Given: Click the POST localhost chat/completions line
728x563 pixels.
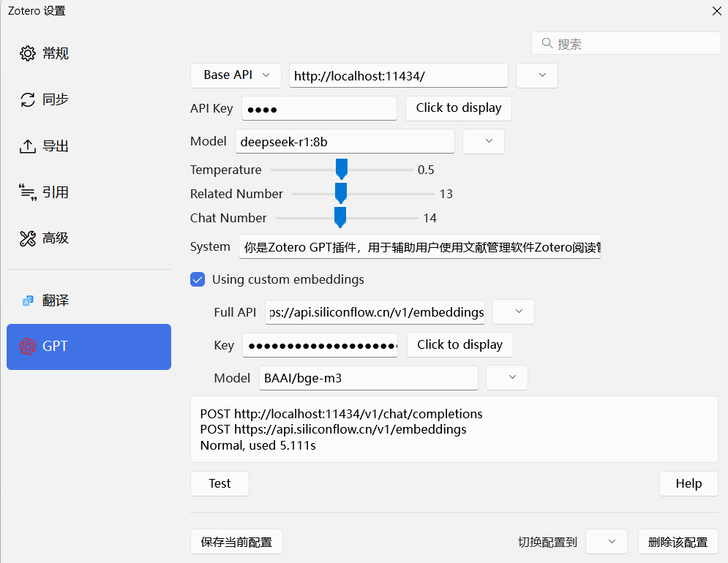Looking at the screenshot, I should click(x=341, y=414).
